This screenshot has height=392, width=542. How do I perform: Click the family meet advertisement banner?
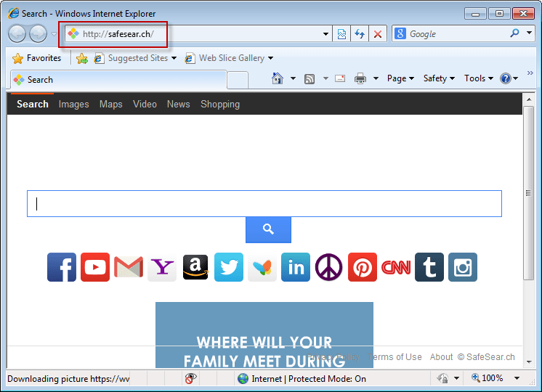(264, 335)
